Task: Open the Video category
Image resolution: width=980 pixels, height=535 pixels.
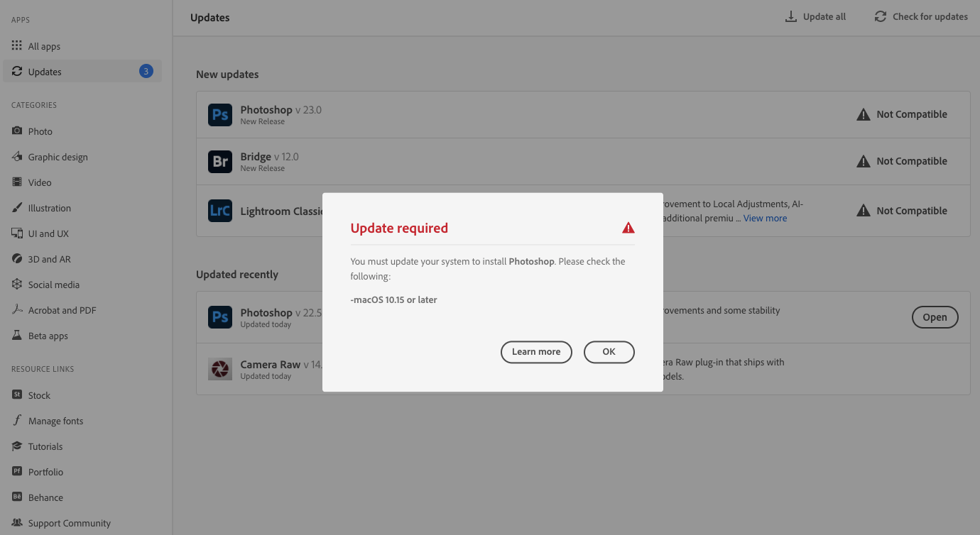Action: pyautogui.click(x=31, y=182)
